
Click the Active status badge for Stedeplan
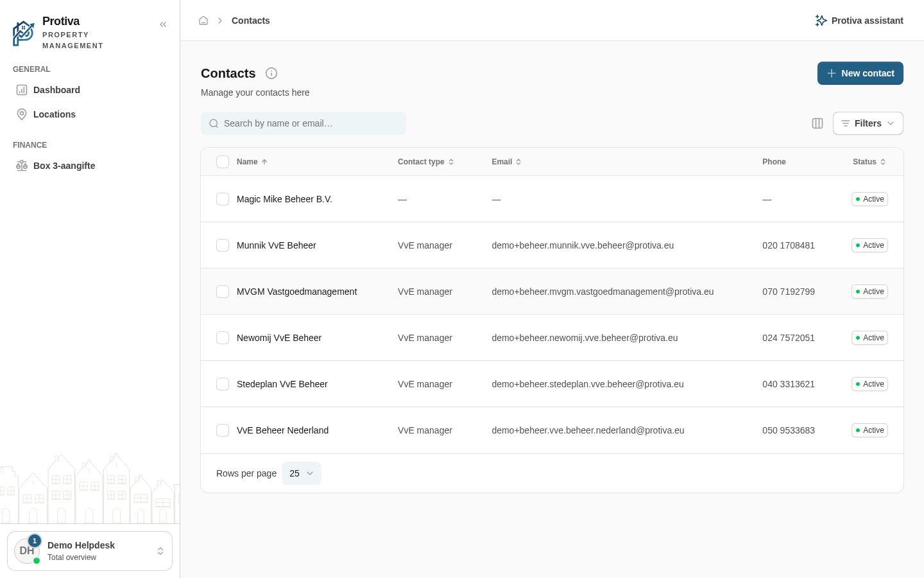(x=869, y=384)
